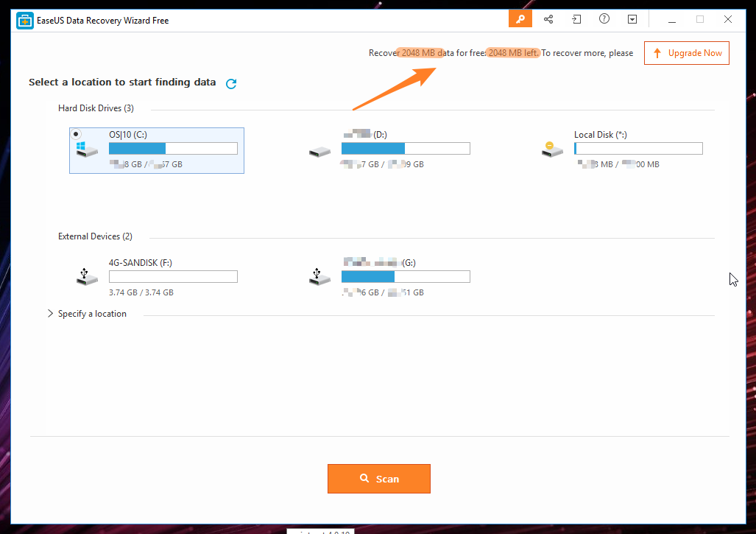Image resolution: width=756 pixels, height=534 pixels.
Task: Click the import scan session icon
Action: click(x=576, y=19)
